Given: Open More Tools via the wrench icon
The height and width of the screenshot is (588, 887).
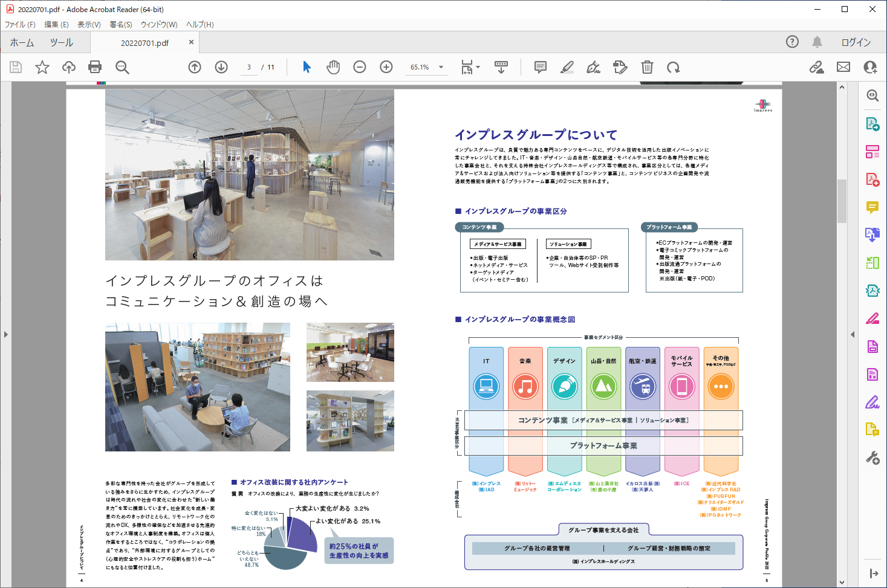Looking at the screenshot, I should pyautogui.click(x=873, y=458).
